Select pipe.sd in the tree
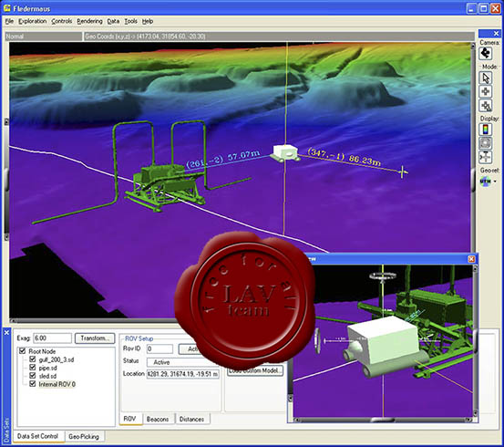The width and height of the screenshot is (504, 447). click(48, 368)
